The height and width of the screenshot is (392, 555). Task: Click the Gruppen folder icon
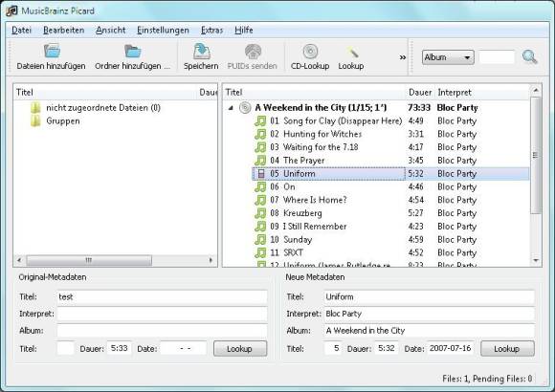click(x=35, y=121)
